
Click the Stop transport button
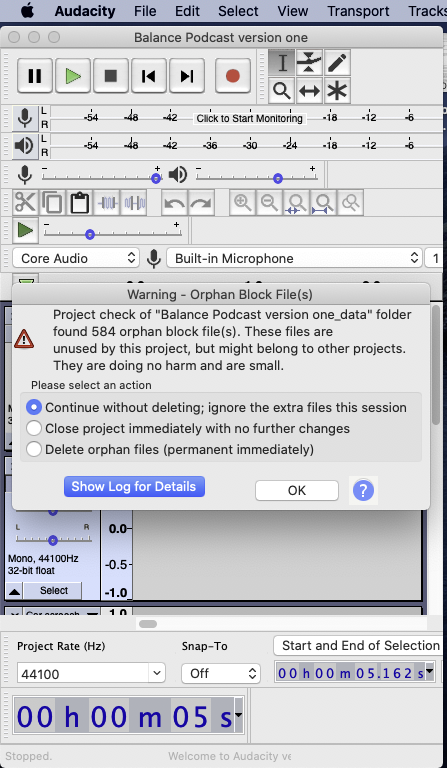point(111,76)
